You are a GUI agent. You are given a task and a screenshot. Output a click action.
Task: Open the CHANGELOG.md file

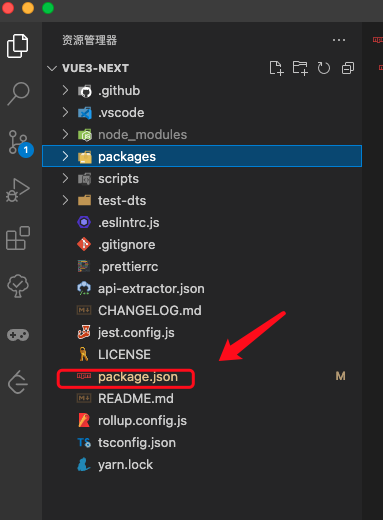pos(150,311)
